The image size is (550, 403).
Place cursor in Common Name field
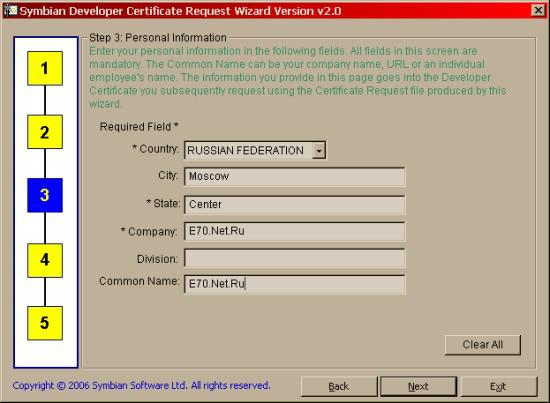(x=295, y=284)
